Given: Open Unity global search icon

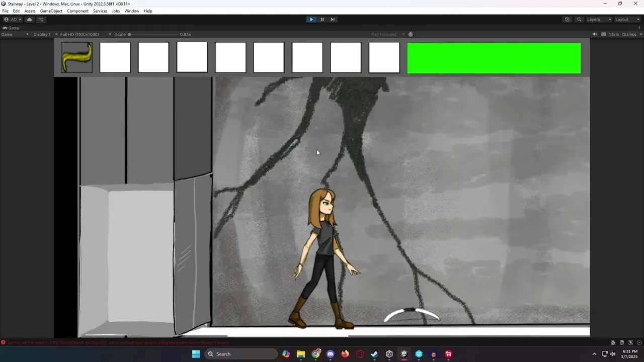Looking at the screenshot, I should [x=579, y=20].
